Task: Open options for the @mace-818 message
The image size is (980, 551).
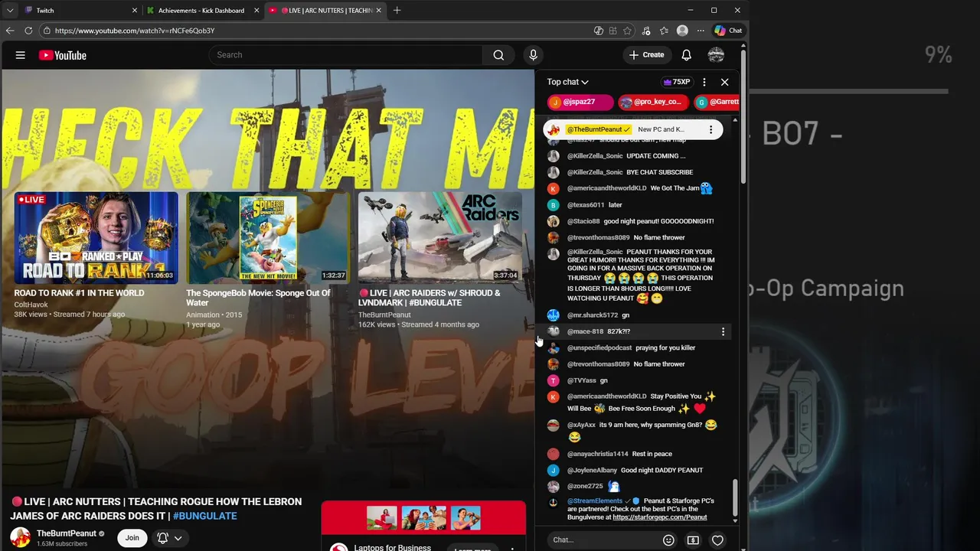Action: pyautogui.click(x=723, y=331)
